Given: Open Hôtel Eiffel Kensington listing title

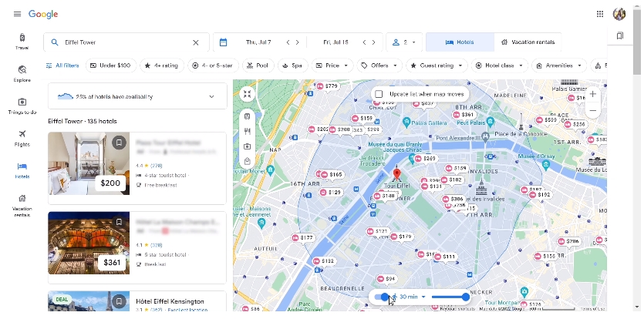Looking at the screenshot, I should pyautogui.click(x=170, y=301).
